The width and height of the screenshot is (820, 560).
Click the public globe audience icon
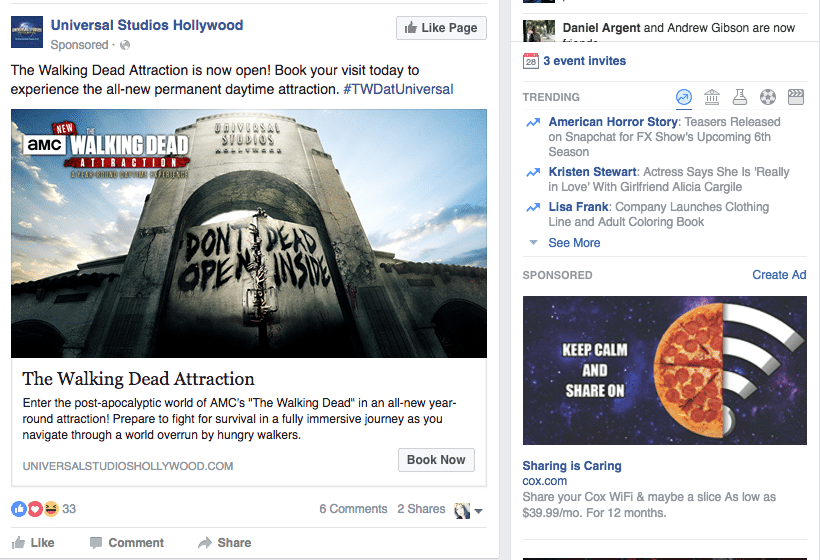tap(125, 45)
